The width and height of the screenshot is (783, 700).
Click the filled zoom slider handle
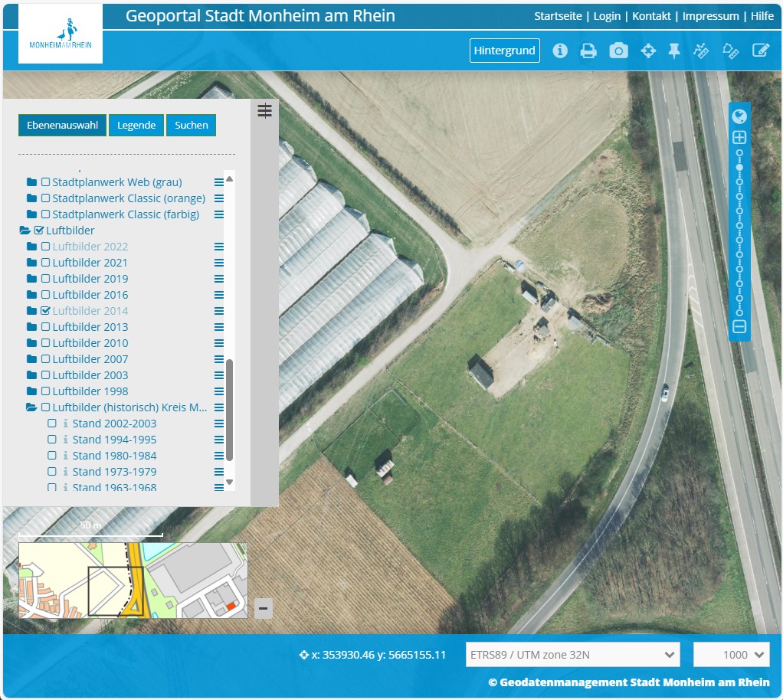click(x=739, y=167)
